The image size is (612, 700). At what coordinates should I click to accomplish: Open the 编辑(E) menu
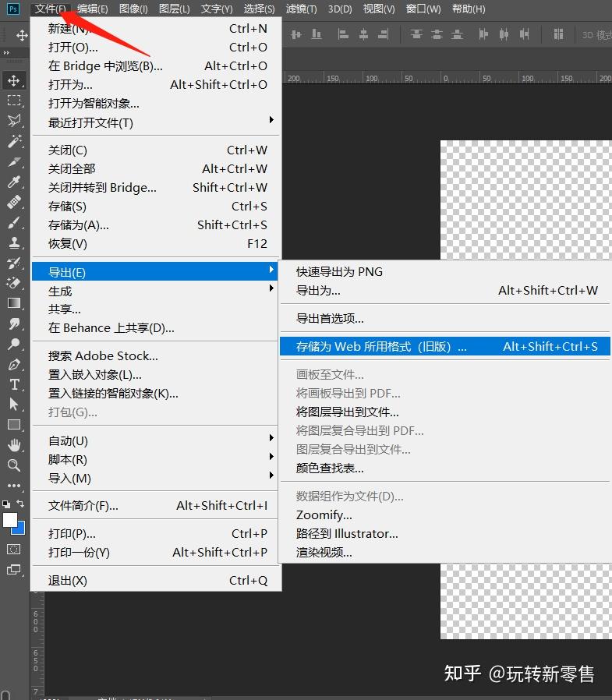93,9
